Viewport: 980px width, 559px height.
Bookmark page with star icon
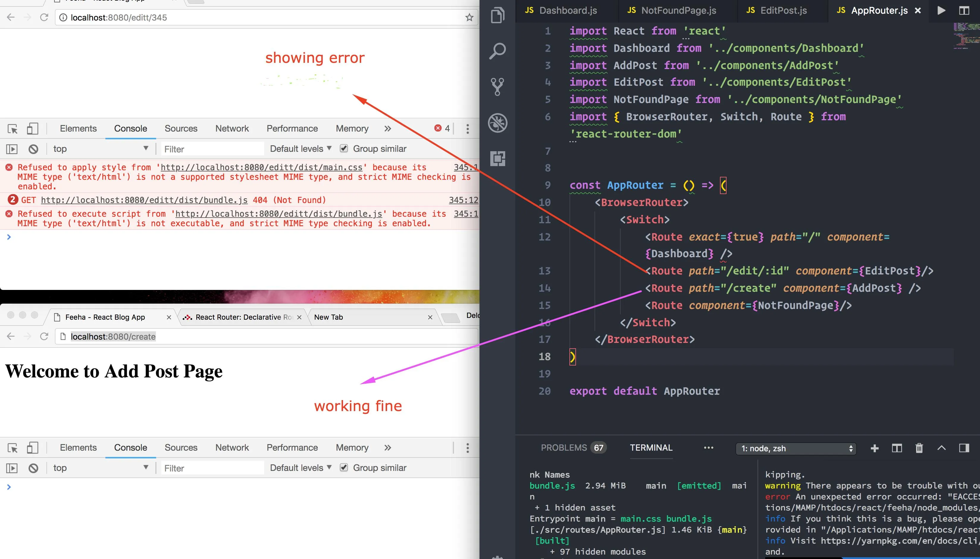tap(469, 18)
